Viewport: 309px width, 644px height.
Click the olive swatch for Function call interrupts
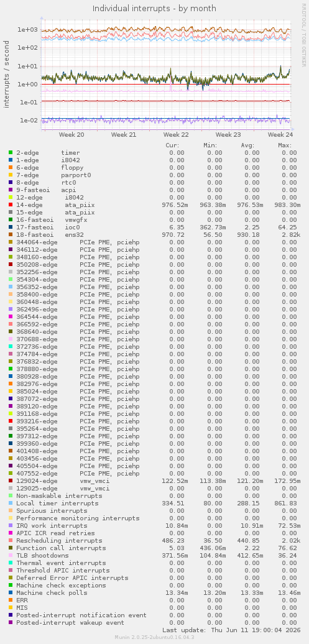click(11, 548)
